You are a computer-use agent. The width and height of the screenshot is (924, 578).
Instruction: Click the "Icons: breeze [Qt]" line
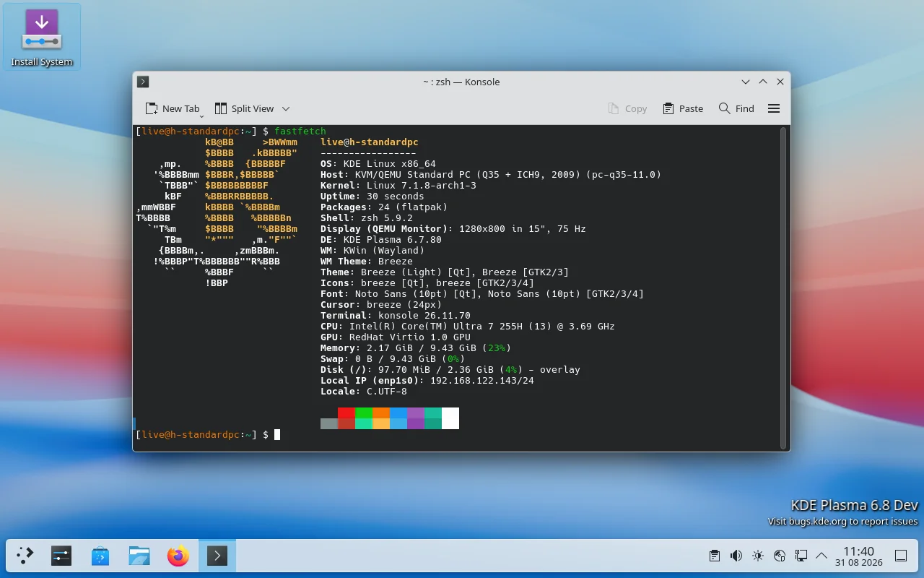pos(427,283)
